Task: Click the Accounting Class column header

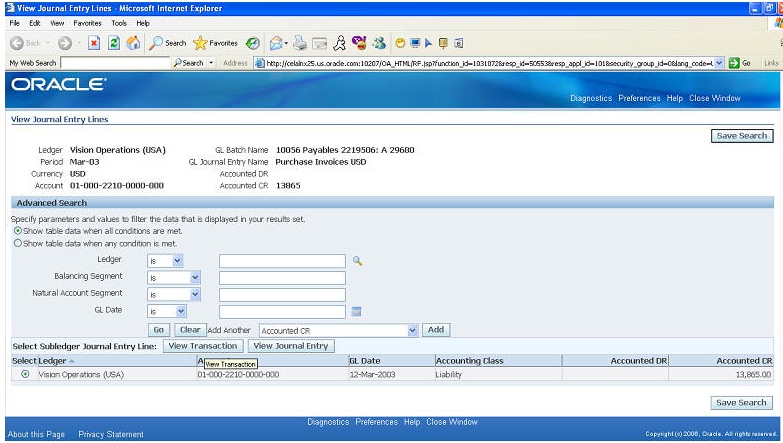Action: (469, 361)
